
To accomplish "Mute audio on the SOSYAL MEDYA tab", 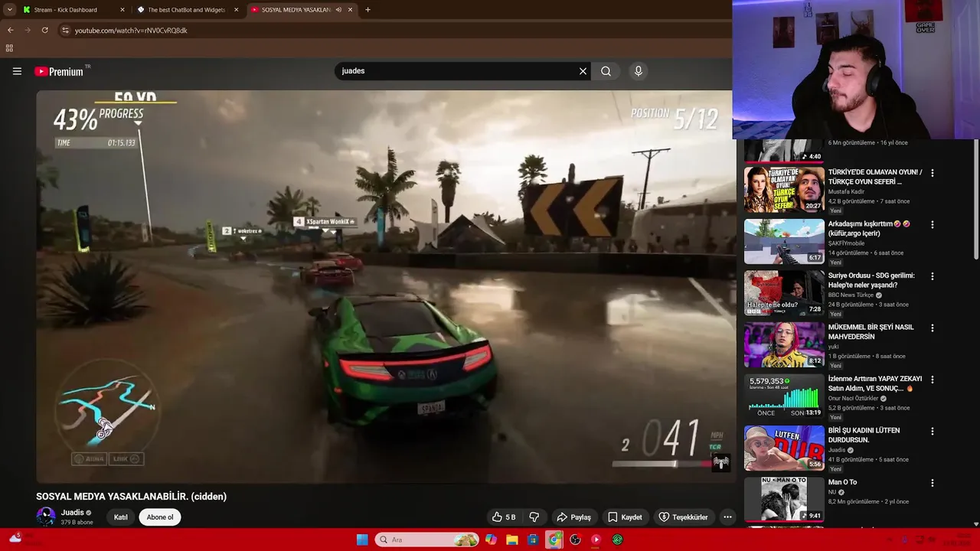I will 338,10.
